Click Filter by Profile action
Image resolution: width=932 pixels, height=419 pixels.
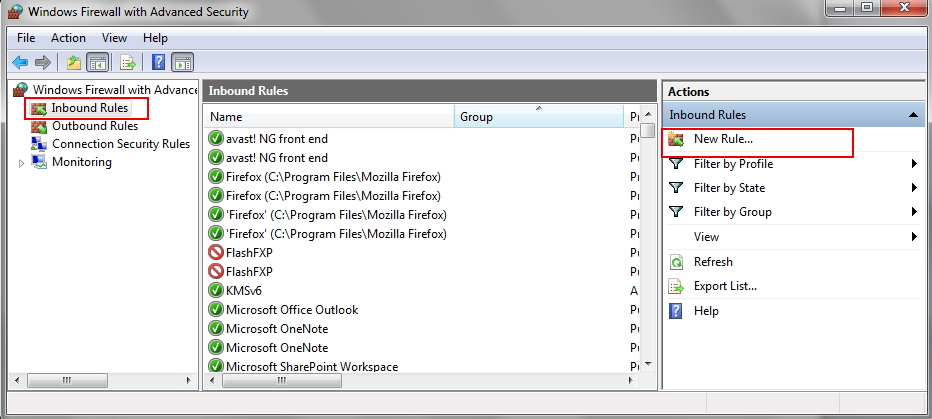tap(733, 163)
